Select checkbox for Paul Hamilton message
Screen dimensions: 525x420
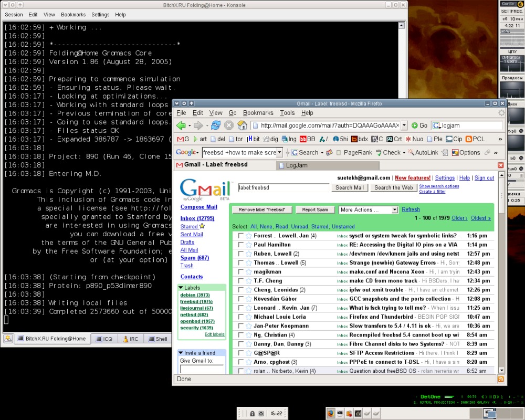tap(240, 245)
